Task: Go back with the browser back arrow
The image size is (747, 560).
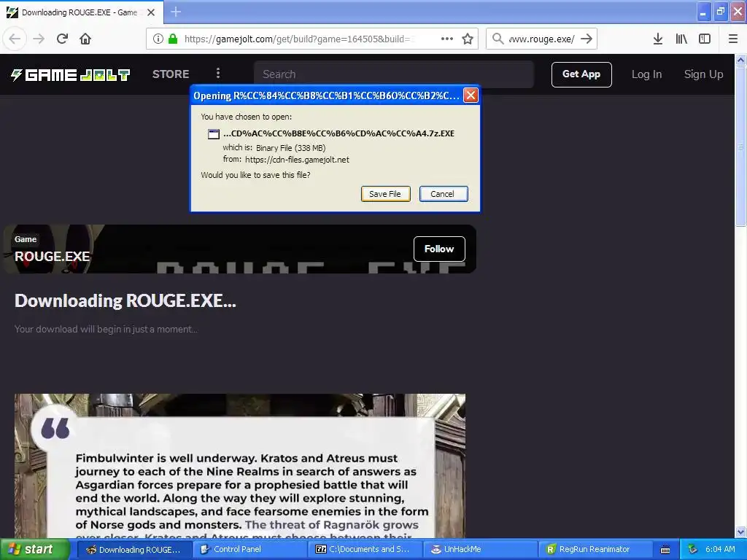Action: click(x=15, y=39)
